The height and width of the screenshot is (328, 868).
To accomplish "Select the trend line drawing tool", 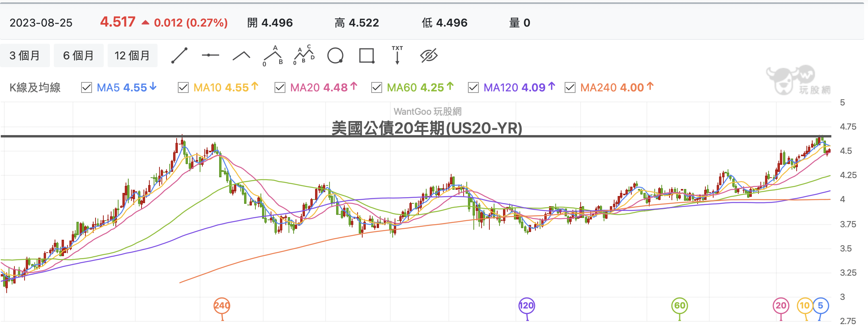I will pos(179,55).
